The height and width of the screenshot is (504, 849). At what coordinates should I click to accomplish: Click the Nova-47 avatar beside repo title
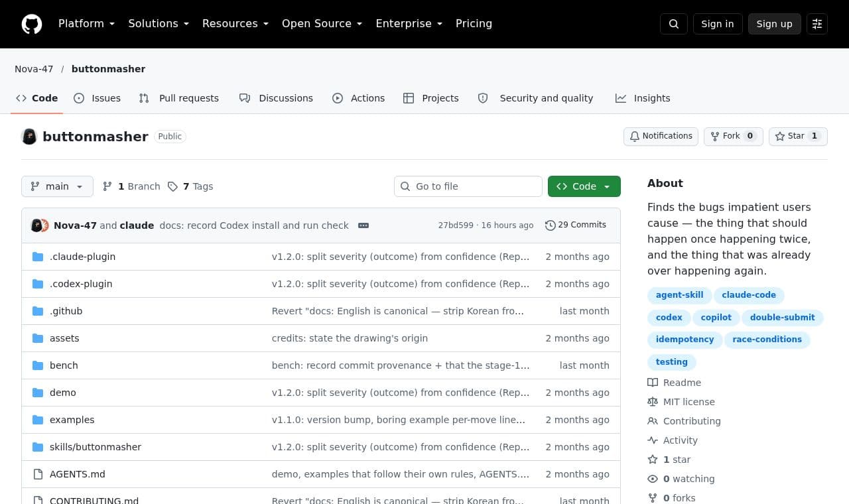point(29,137)
